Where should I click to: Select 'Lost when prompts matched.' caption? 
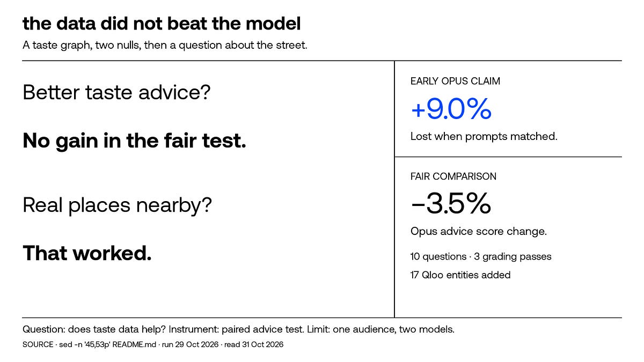click(x=484, y=137)
